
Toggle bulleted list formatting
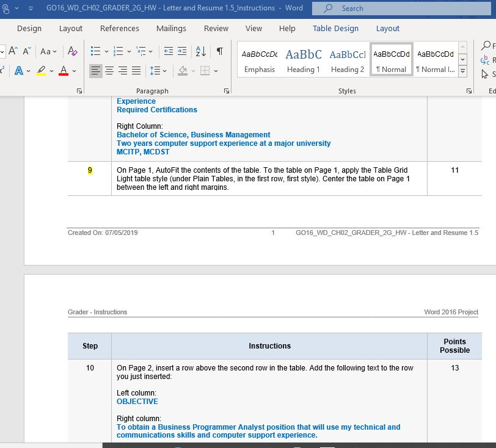[x=95, y=52]
